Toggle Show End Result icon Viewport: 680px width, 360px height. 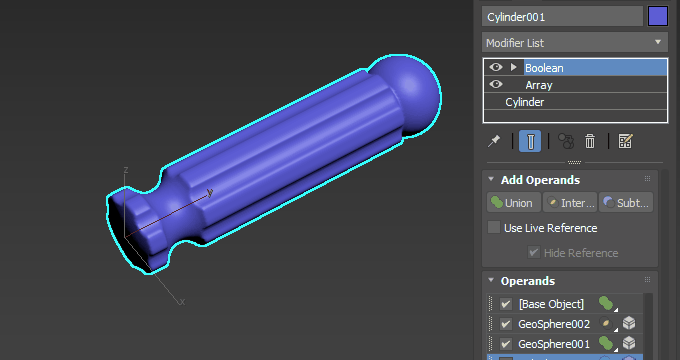530,141
